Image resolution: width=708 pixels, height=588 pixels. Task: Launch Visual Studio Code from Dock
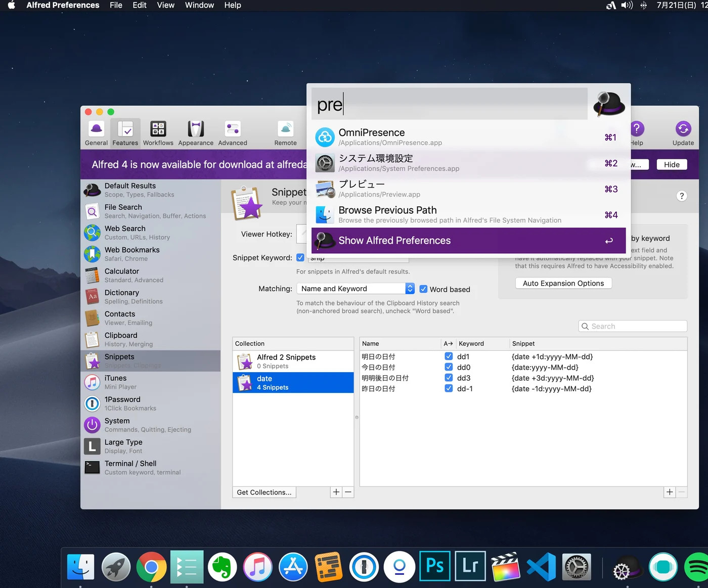pos(541,567)
